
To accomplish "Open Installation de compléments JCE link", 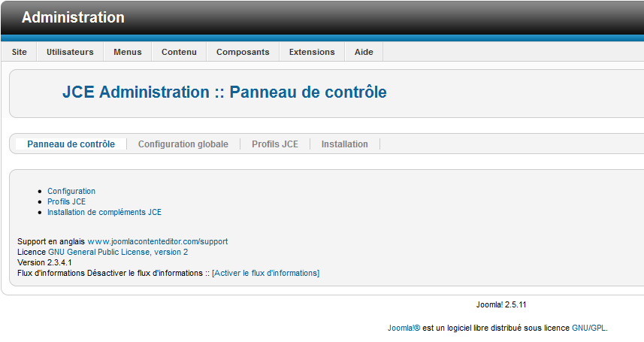I will 104,213.
